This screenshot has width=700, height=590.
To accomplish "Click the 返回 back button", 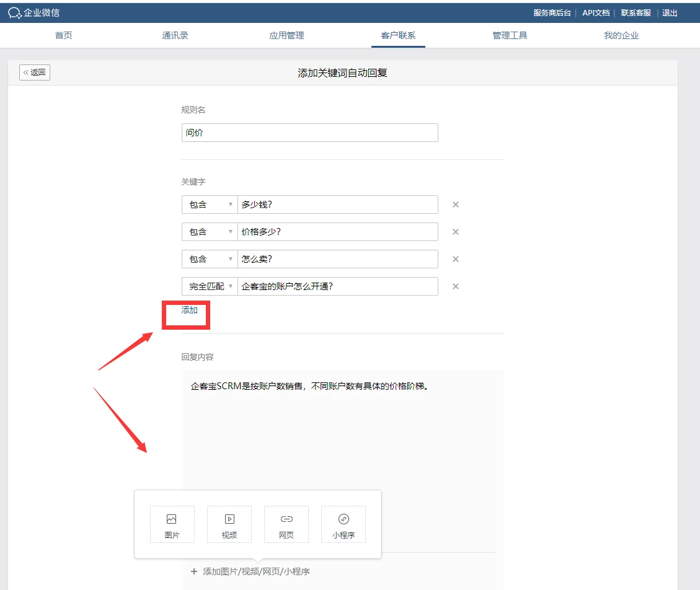I will (35, 73).
